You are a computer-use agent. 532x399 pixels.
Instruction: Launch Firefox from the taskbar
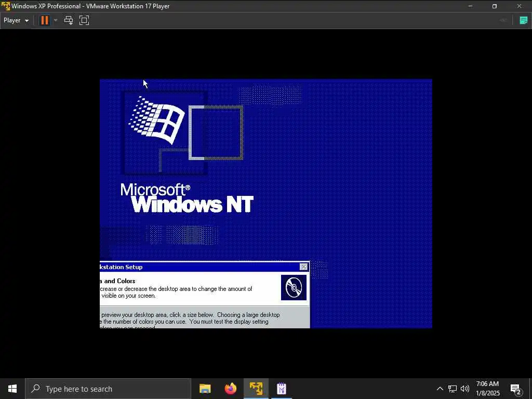[x=231, y=389]
